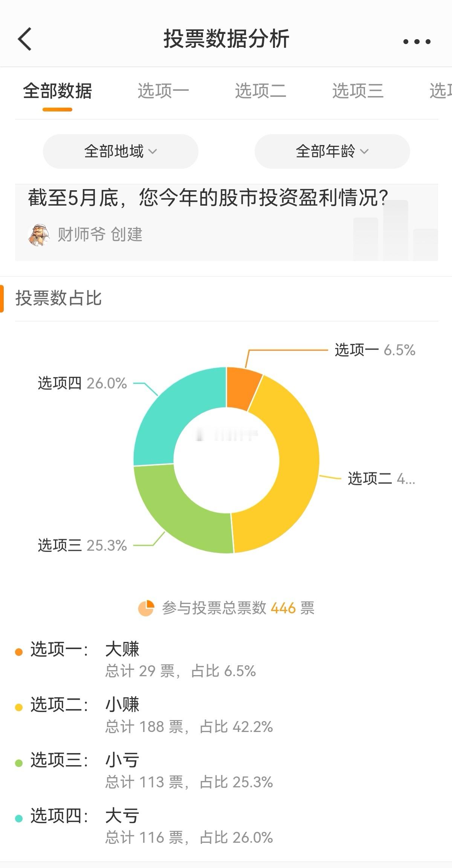
Task: Click the yellow dot beside 选项二 小赚
Action: 19,708
